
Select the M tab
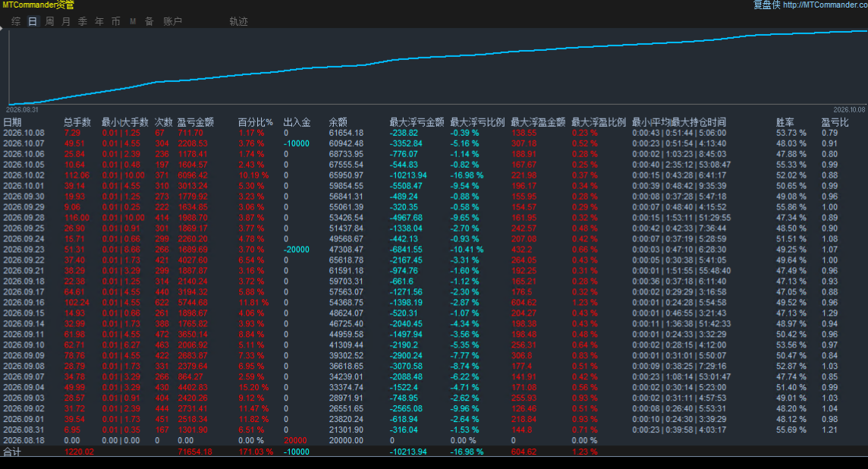(133, 21)
